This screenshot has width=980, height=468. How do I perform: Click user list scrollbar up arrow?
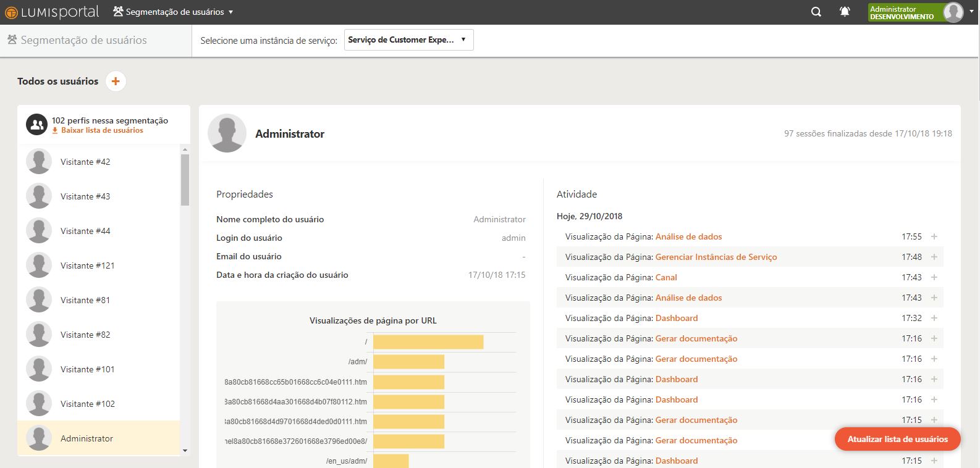185,149
